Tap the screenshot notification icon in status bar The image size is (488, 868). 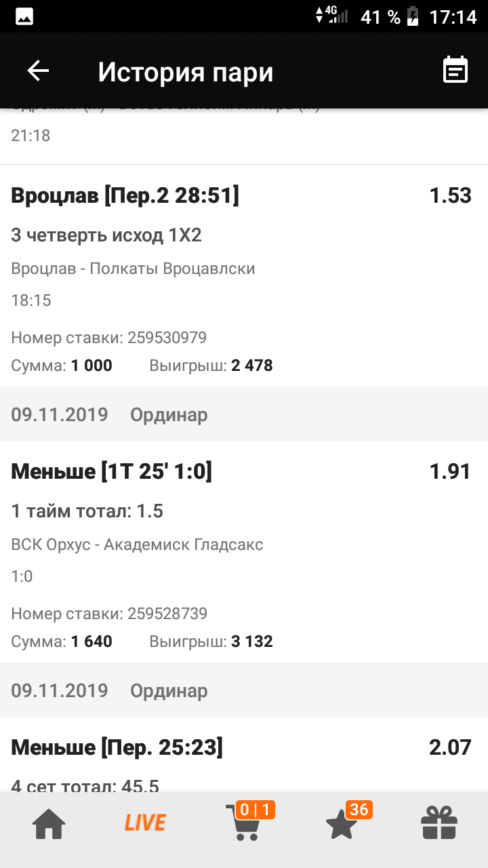(25, 16)
